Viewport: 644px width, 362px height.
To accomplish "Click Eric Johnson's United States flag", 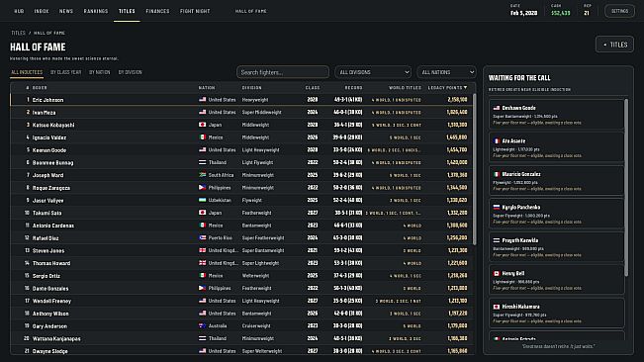I will point(203,99).
